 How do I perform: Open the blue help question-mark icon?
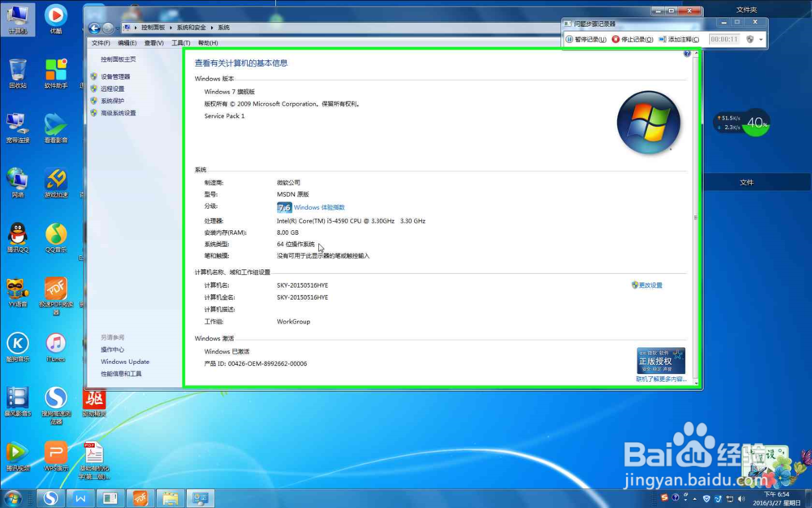(687, 54)
